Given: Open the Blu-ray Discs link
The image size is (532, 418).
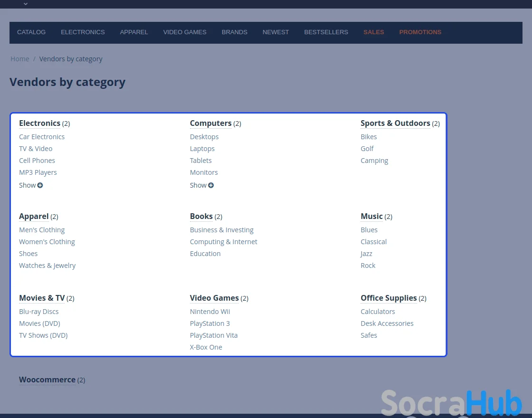Looking at the screenshot, I should click(x=39, y=312).
